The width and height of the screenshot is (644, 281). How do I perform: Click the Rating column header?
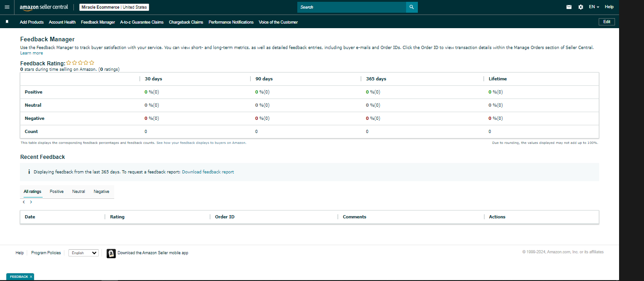(117, 217)
